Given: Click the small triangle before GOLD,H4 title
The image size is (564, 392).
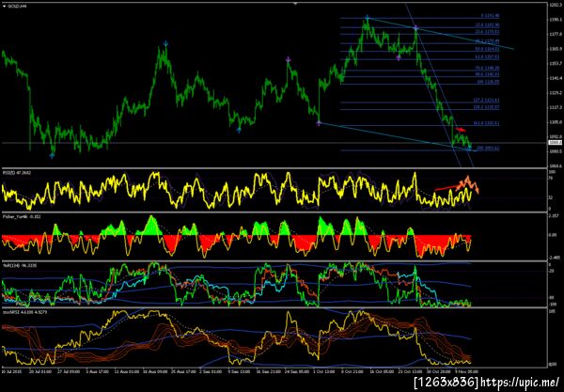Looking at the screenshot, I should 5,7.
